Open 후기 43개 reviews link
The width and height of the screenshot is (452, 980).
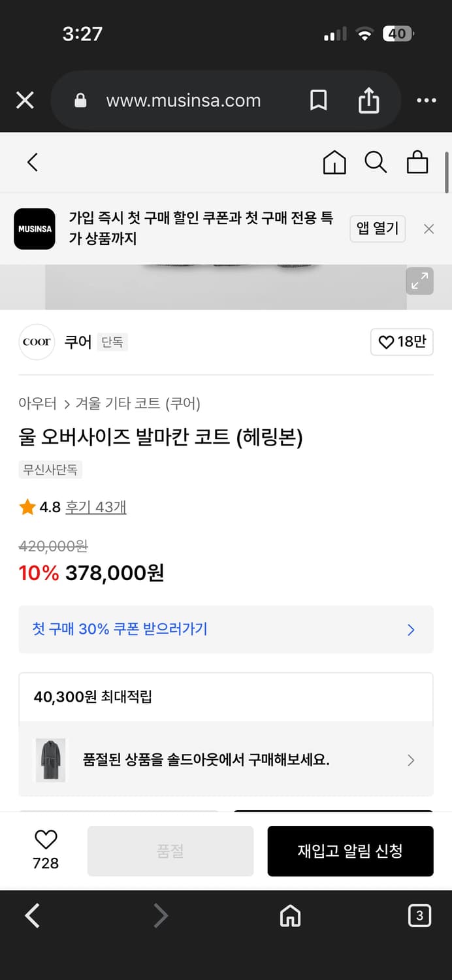(95, 507)
